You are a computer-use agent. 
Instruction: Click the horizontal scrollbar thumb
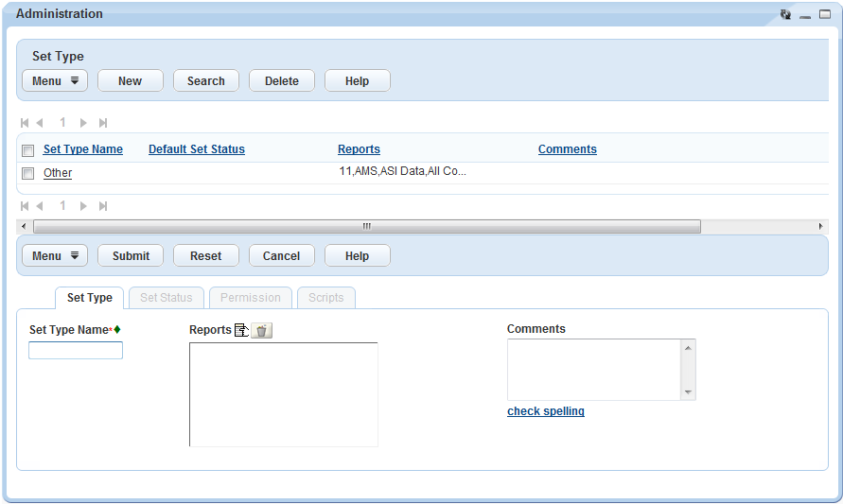coord(367,227)
